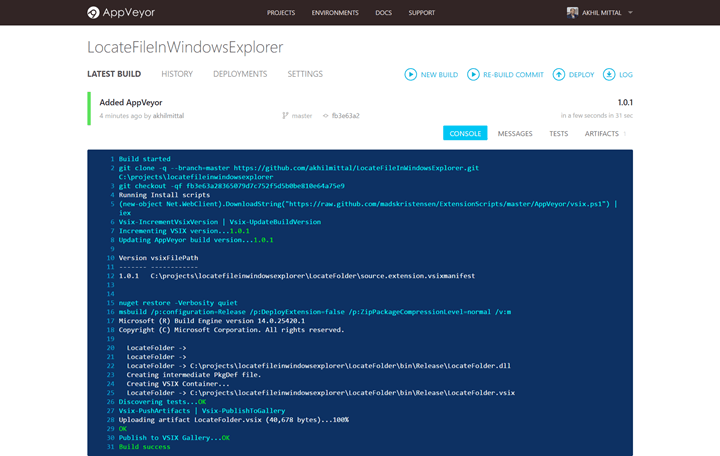
Task: Click the LocateFolder.dll output path line
Action: [x=319, y=366]
